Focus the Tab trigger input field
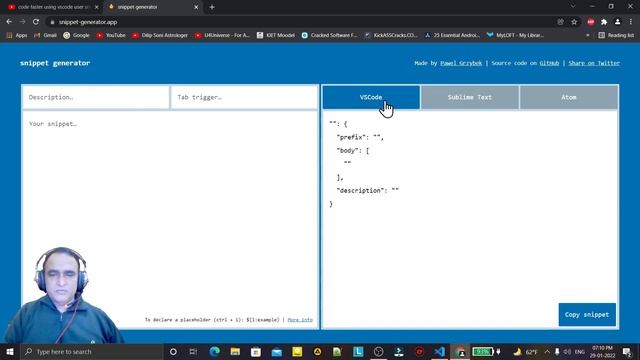640x360 pixels. [x=244, y=97]
